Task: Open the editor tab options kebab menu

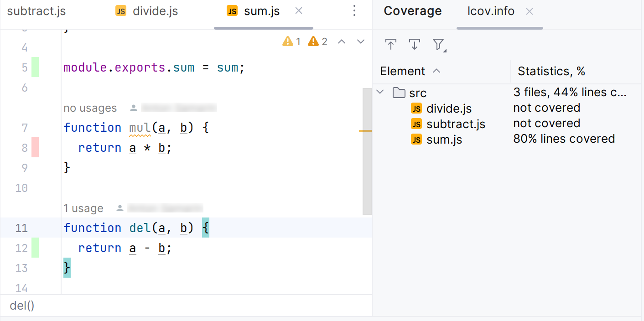Action: (354, 10)
